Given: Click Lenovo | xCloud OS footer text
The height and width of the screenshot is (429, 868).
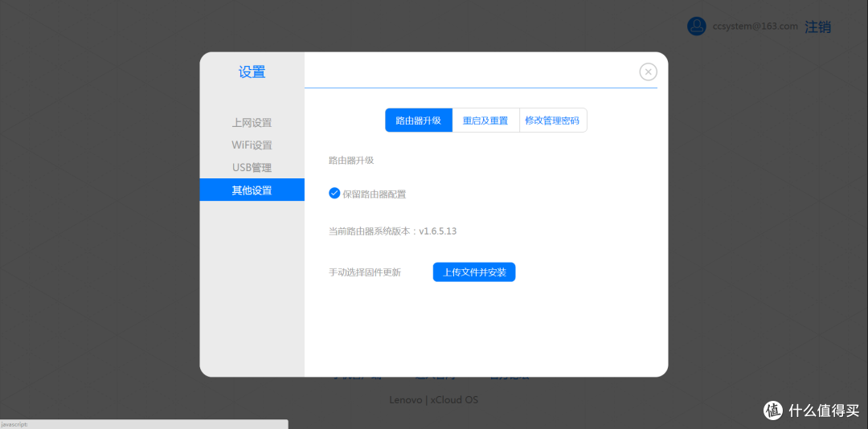Looking at the screenshot, I should click(433, 399).
